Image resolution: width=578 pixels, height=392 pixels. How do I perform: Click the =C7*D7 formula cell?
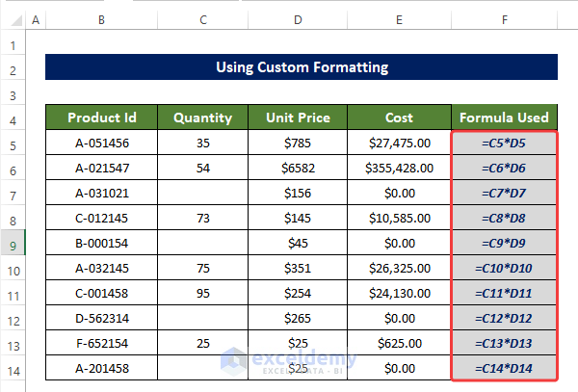[505, 194]
